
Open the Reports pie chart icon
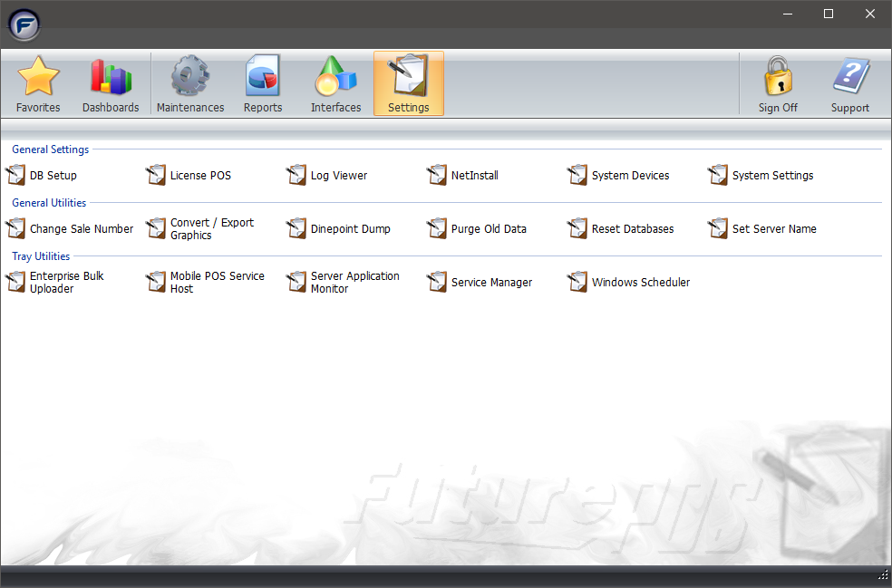click(x=262, y=75)
